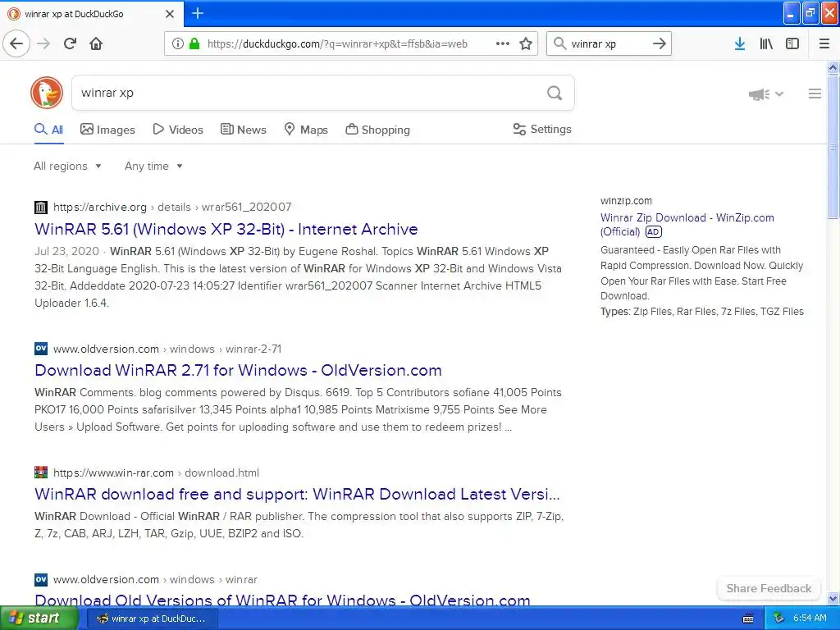Click the green padlock security icon

pos(194,43)
